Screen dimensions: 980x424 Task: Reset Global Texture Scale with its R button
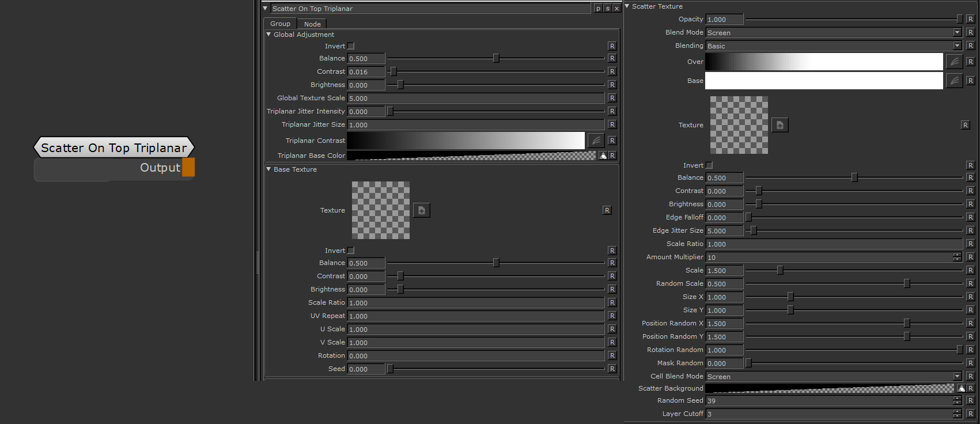[x=612, y=98]
